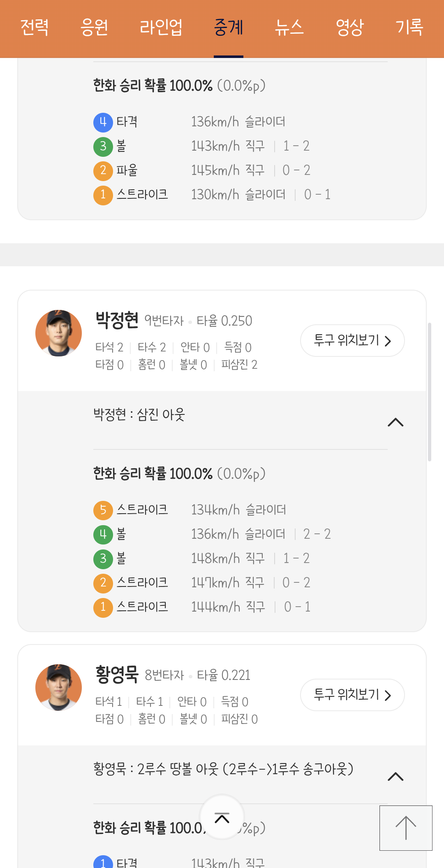
Task: Click the page vertical scrollbar
Action: pyautogui.click(x=430, y=392)
